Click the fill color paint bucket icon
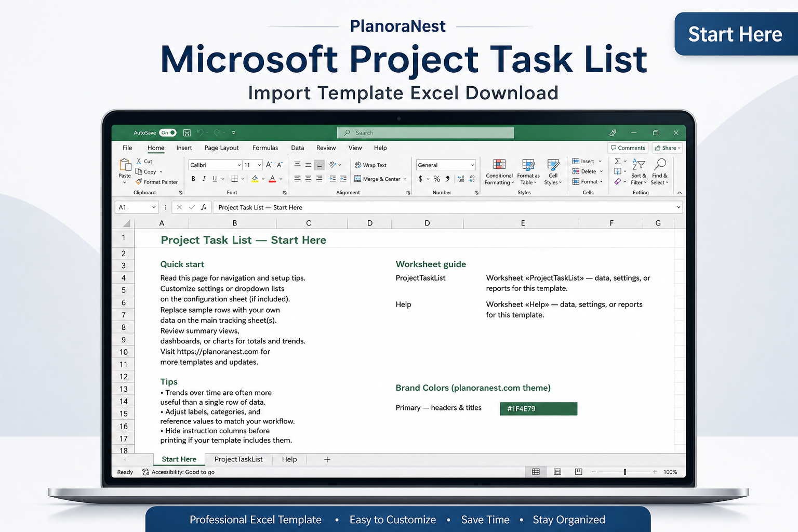Screen dimensions: 798x532 pyautogui.click(x=255, y=179)
